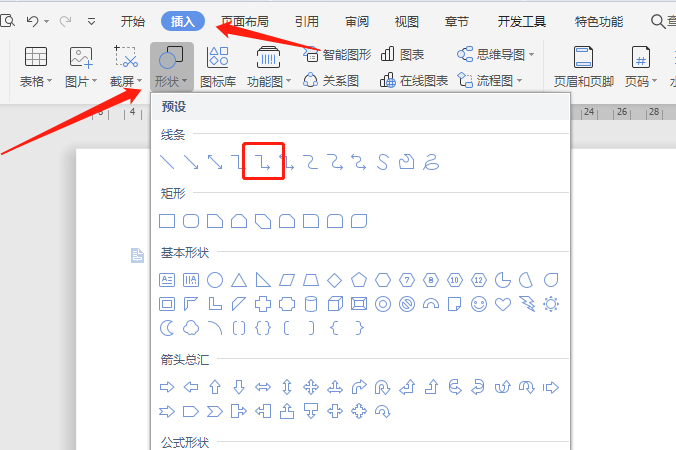The image size is (676, 450).
Task: Switch to the 引用 tab
Action: [x=307, y=21]
